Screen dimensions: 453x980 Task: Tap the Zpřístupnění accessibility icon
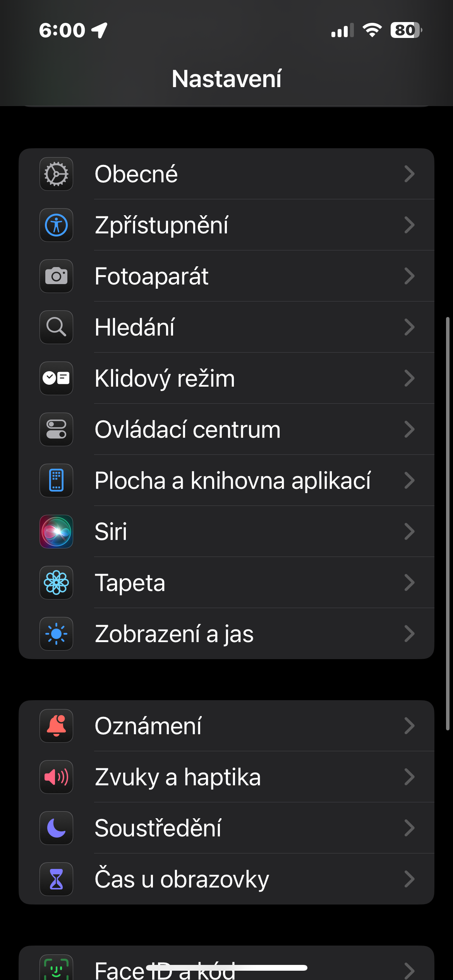click(x=57, y=225)
